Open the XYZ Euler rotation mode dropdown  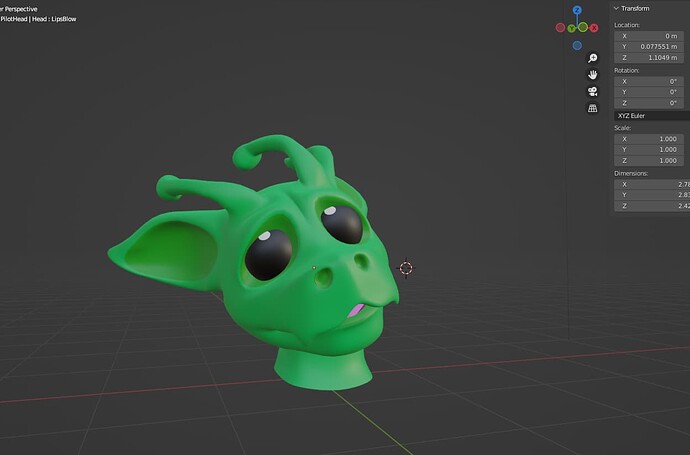[652, 116]
